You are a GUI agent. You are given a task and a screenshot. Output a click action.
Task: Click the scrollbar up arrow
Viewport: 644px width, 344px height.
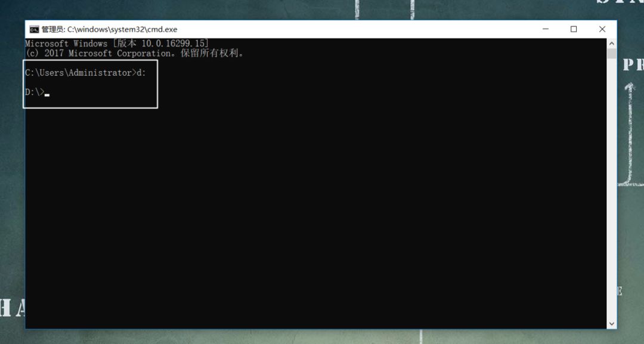tap(612, 44)
